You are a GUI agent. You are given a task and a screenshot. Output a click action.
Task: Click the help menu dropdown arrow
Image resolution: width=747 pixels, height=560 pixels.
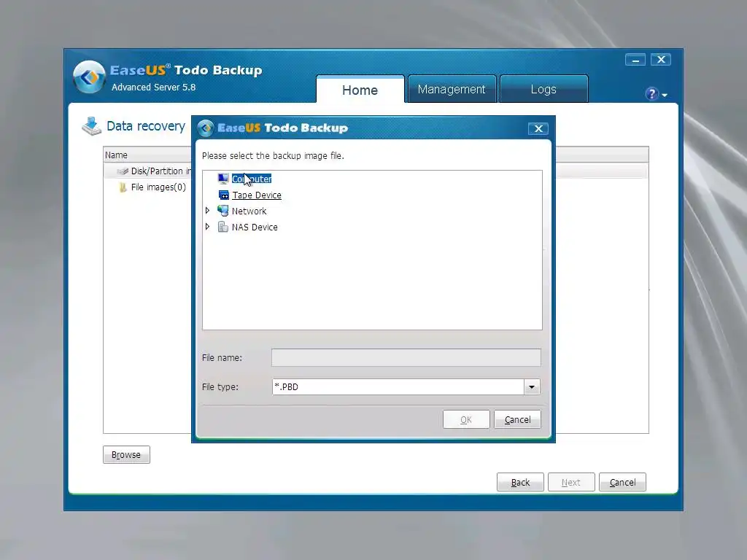tap(665, 96)
